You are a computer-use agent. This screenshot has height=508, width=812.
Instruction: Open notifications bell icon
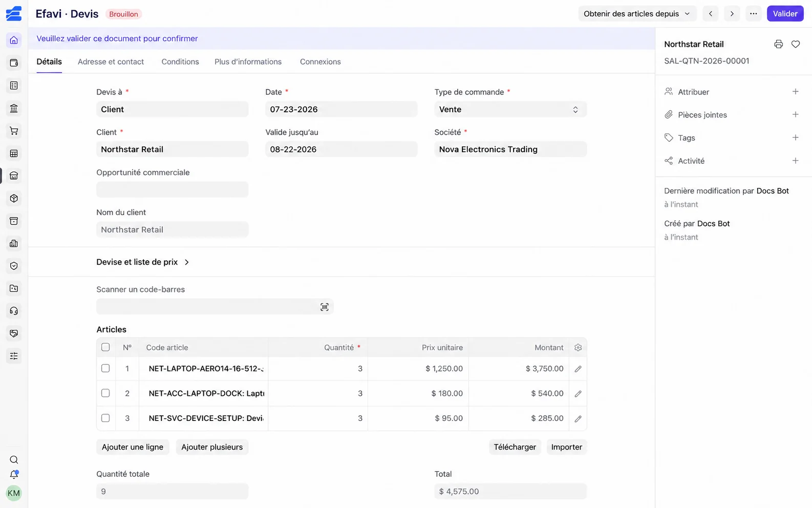pyautogui.click(x=14, y=475)
